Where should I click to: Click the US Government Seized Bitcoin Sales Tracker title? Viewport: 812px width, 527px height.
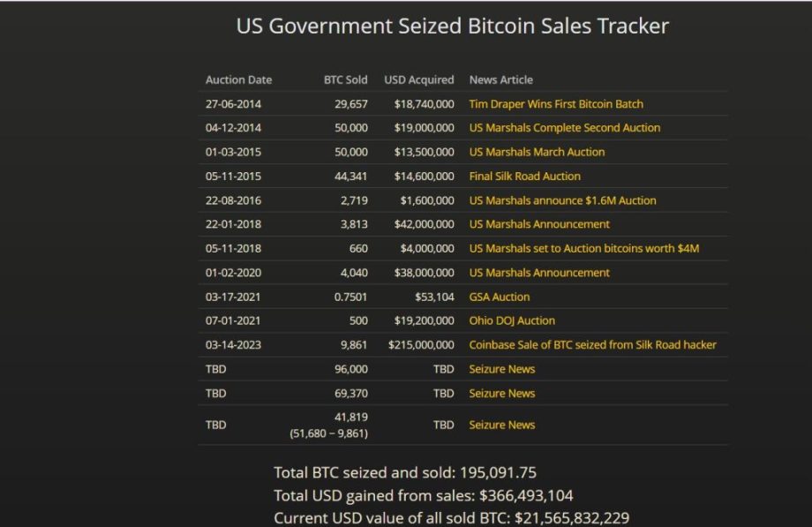pos(452,26)
